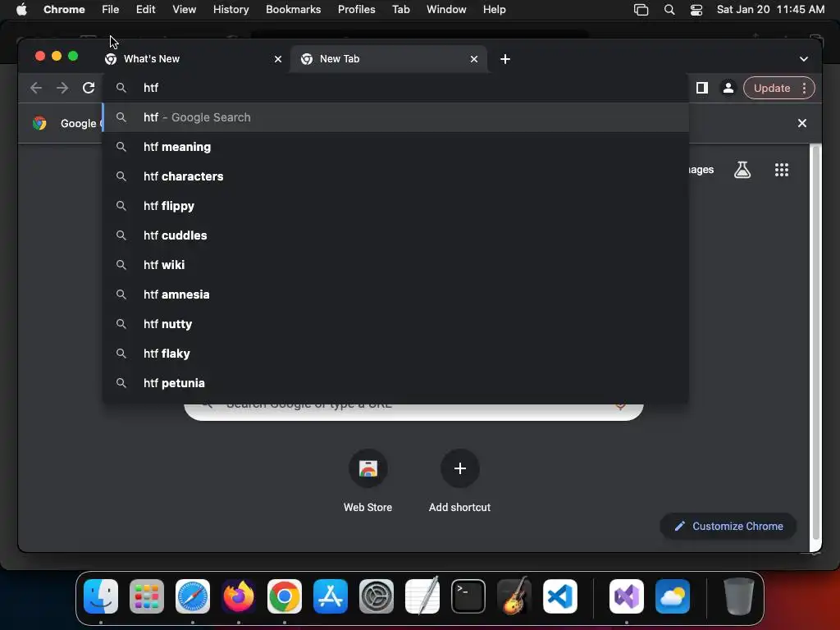The image size is (840, 630).
Task: Expand the tab search chevron
Action: [x=804, y=59]
